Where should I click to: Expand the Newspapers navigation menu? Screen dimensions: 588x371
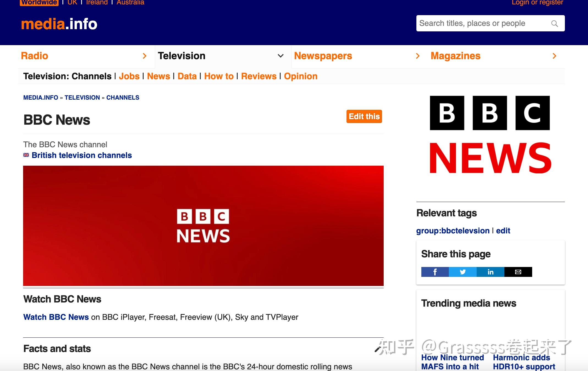[417, 56]
